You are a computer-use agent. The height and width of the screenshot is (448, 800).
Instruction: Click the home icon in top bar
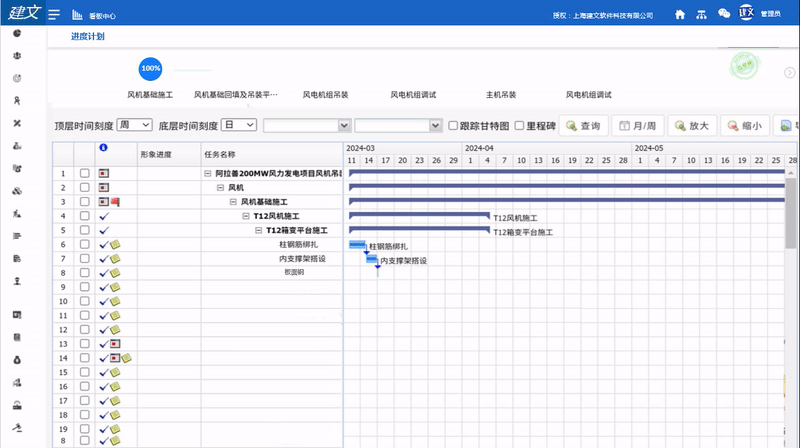(680, 15)
